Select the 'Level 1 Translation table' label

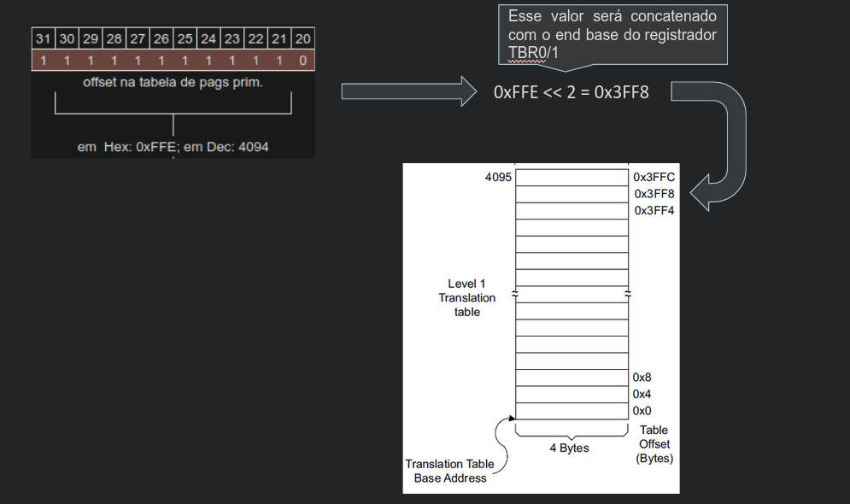point(466,297)
